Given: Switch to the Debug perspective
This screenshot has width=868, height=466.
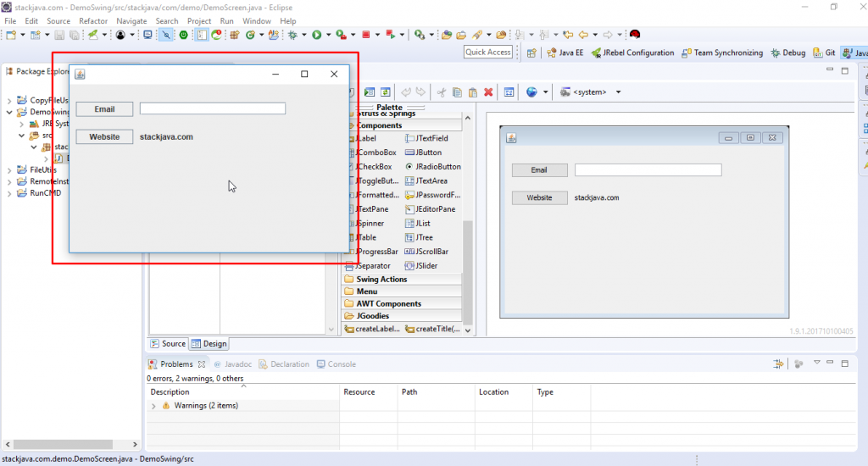Looking at the screenshot, I should pos(788,53).
